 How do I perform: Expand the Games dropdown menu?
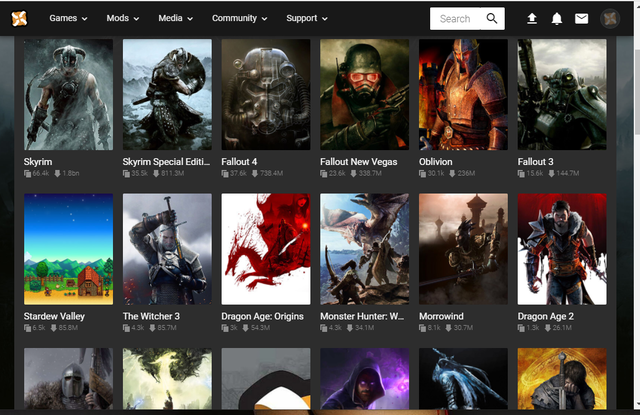point(68,18)
